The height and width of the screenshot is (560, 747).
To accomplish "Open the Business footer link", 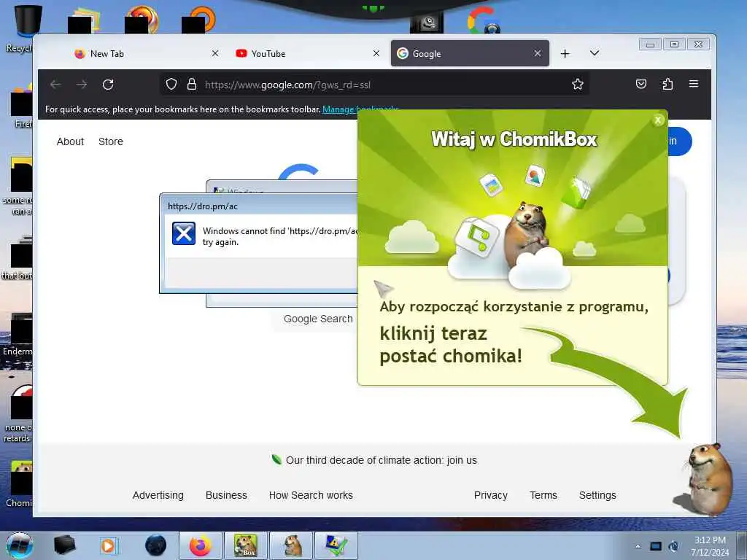I will point(226,495).
